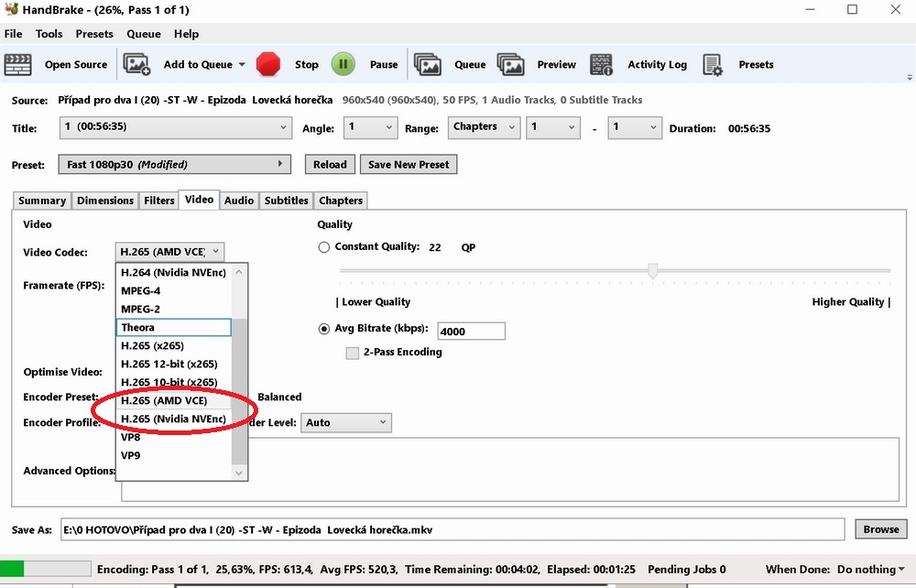Select H.265 10-bit (x265) option

point(173,383)
